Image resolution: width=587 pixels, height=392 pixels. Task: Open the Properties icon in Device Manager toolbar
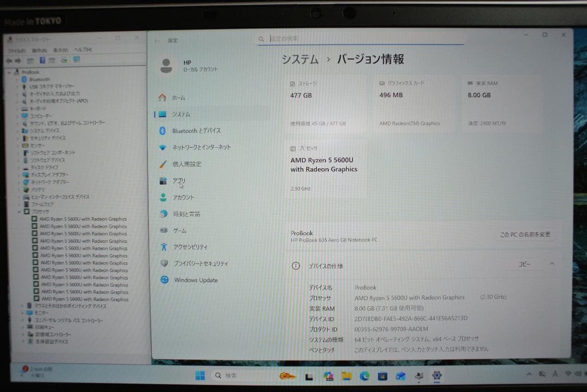coord(42,60)
